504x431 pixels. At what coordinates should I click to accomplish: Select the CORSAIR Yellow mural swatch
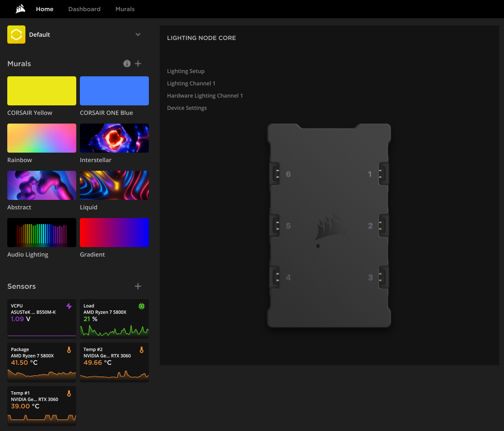[x=42, y=91]
